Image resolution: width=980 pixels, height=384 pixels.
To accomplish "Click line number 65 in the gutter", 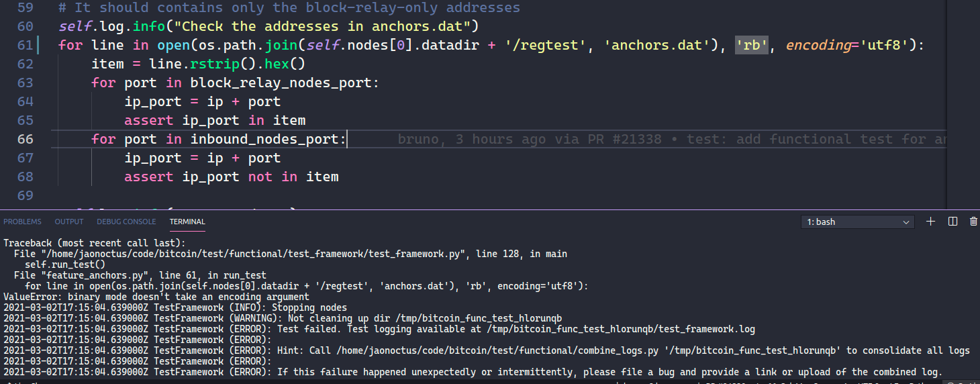I will tap(25, 121).
